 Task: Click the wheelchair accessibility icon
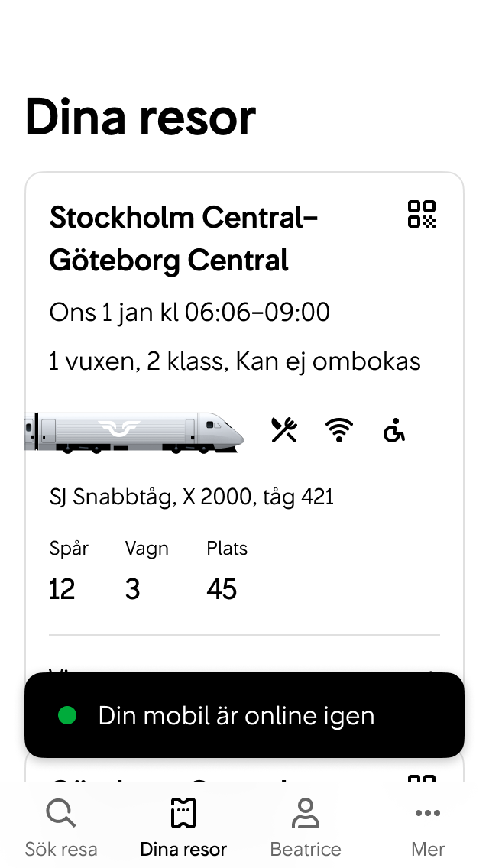tap(393, 432)
